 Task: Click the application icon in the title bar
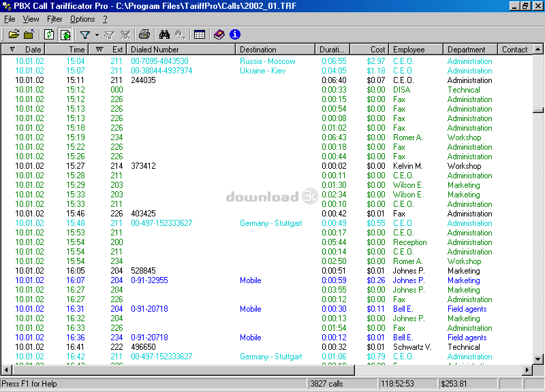point(7,6)
